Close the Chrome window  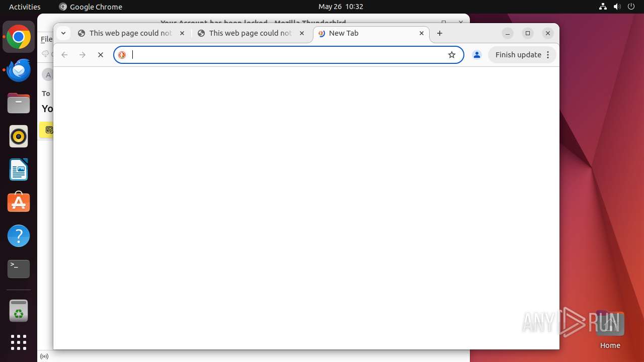tap(548, 33)
